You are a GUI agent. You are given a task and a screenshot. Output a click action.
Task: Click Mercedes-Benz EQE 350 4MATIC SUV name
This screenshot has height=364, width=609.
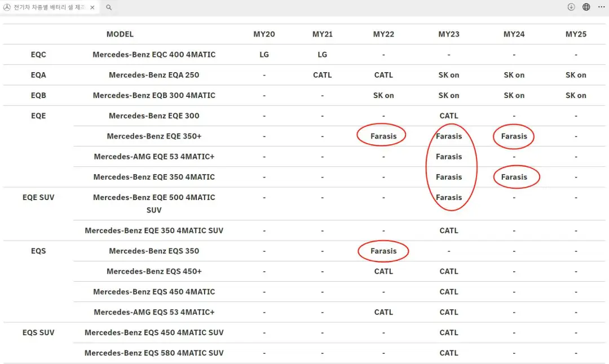[x=154, y=230]
